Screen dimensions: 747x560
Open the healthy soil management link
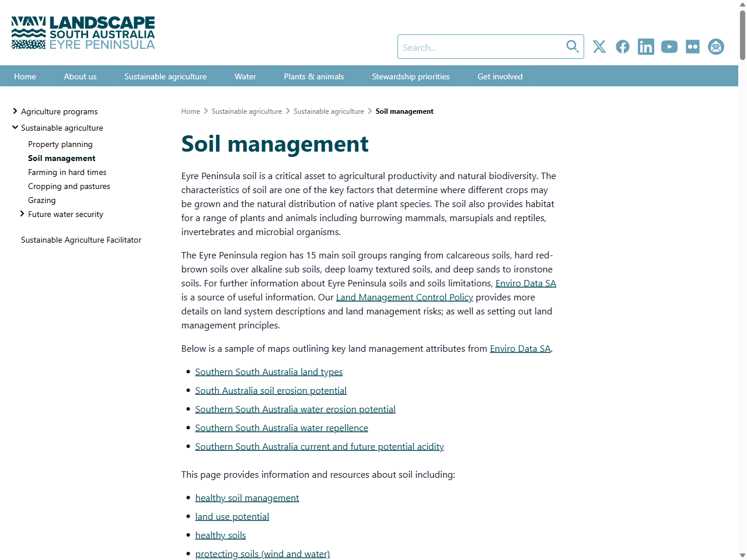[x=247, y=498]
